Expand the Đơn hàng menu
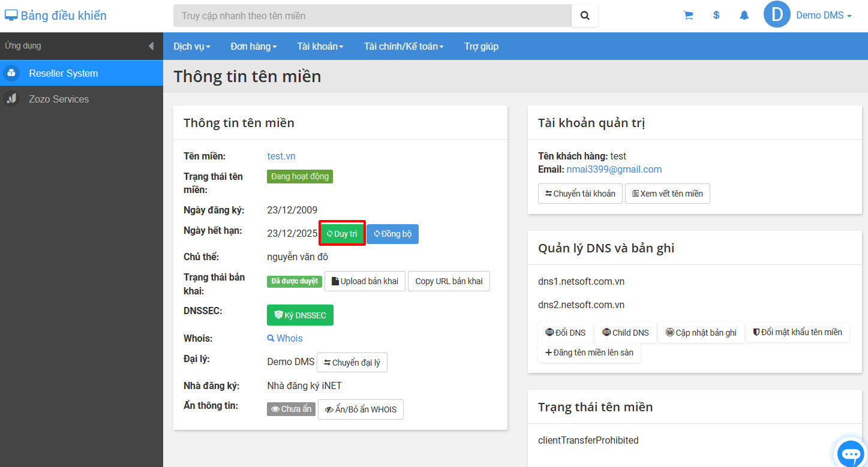This screenshot has height=467, width=868. point(254,46)
